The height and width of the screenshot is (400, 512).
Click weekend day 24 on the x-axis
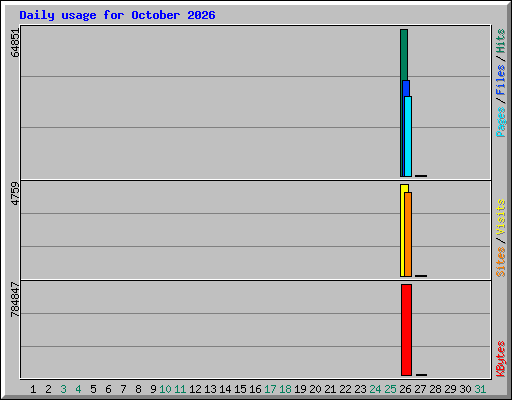(x=375, y=389)
